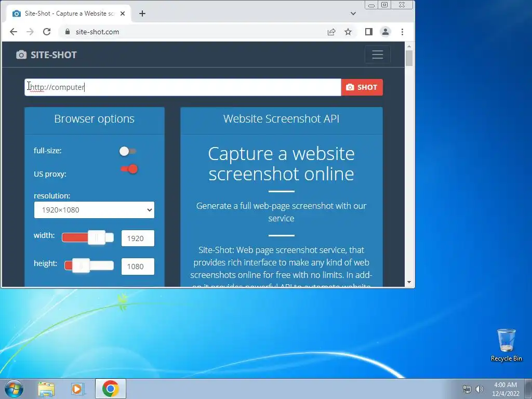
Task: Click the share page icon
Action: click(331, 32)
